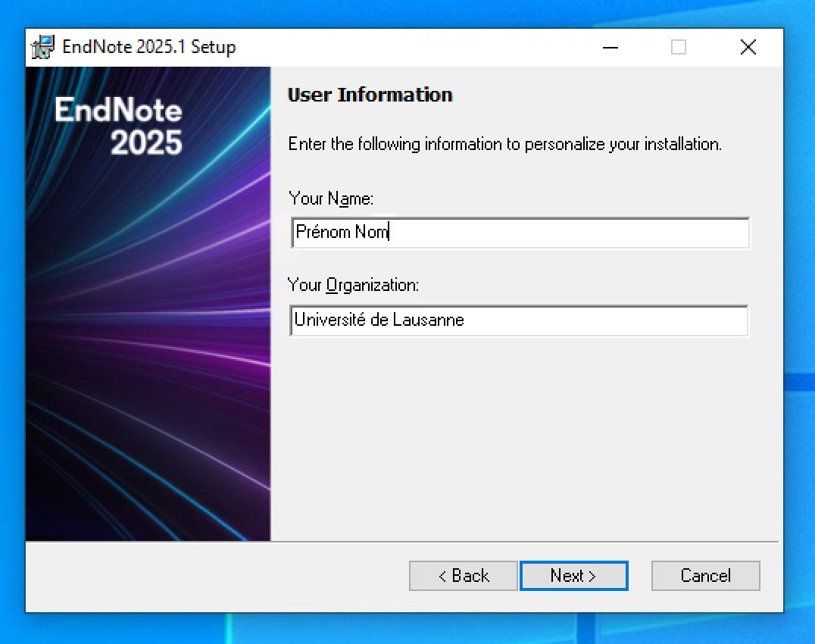Select the "Your Organization:" label

(x=353, y=286)
